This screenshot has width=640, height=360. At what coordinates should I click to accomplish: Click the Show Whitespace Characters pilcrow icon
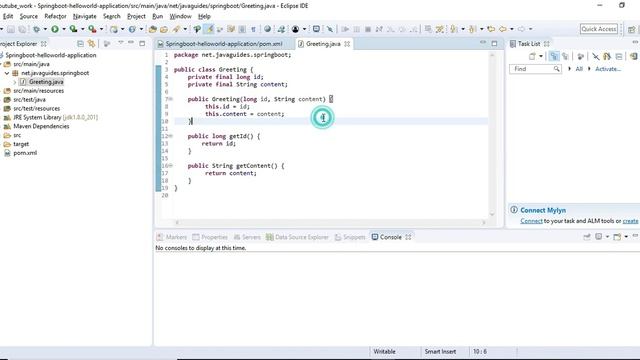(253, 29)
